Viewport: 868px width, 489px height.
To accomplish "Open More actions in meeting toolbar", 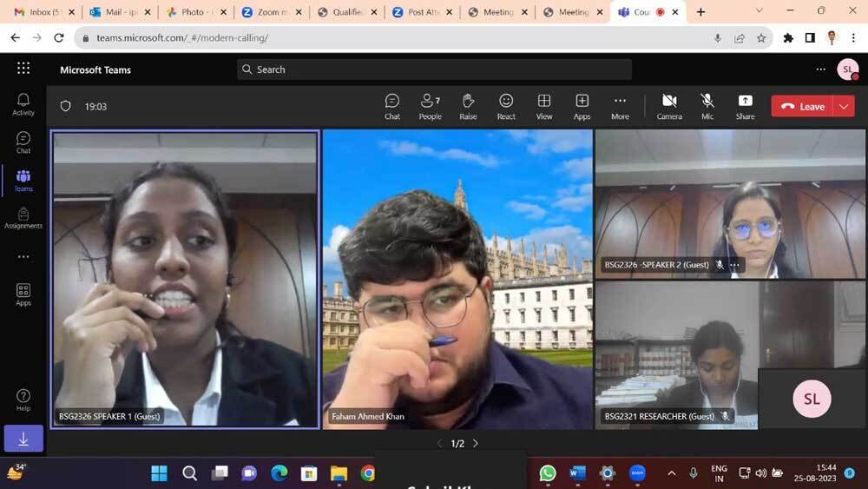I will coord(620,106).
